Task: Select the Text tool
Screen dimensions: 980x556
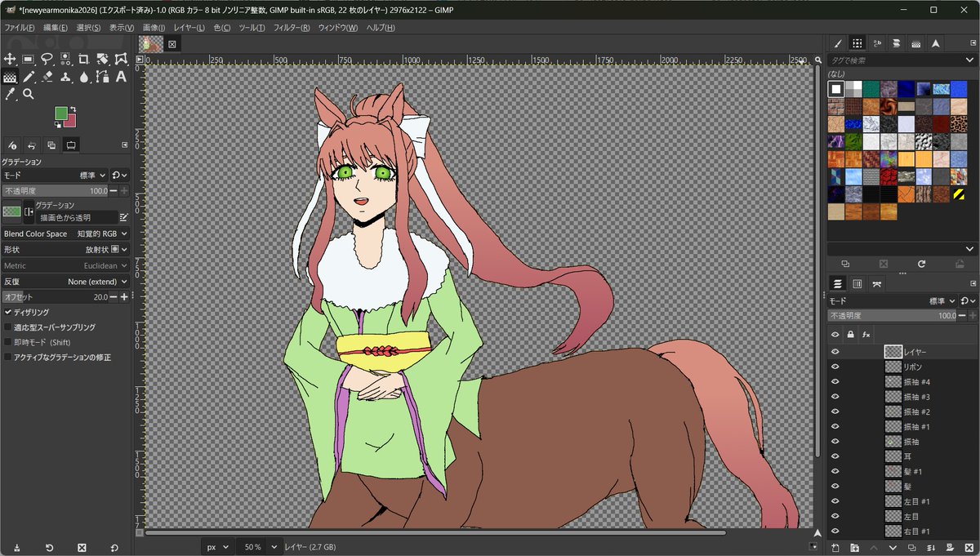Action: click(x=121, y=77)
